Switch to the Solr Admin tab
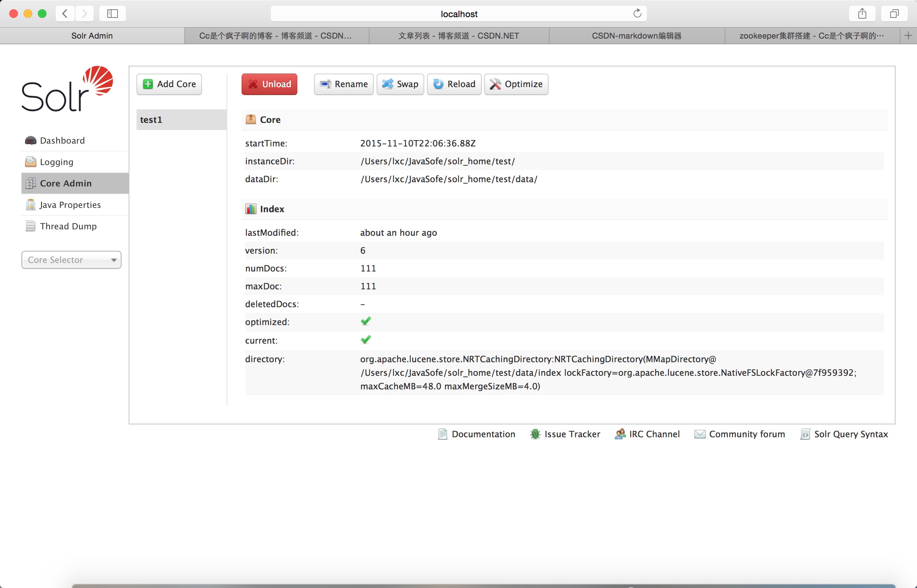Screen dimensions: 917x588 [x=92, y=35]
